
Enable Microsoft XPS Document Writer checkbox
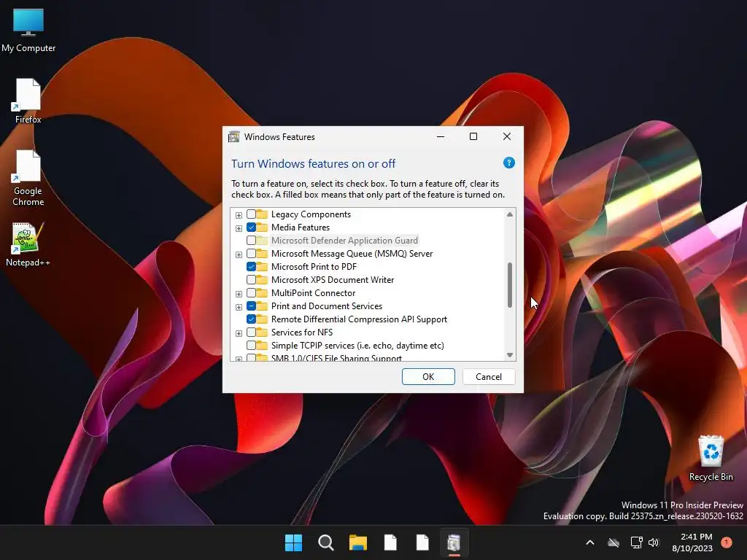pos(251,279)
